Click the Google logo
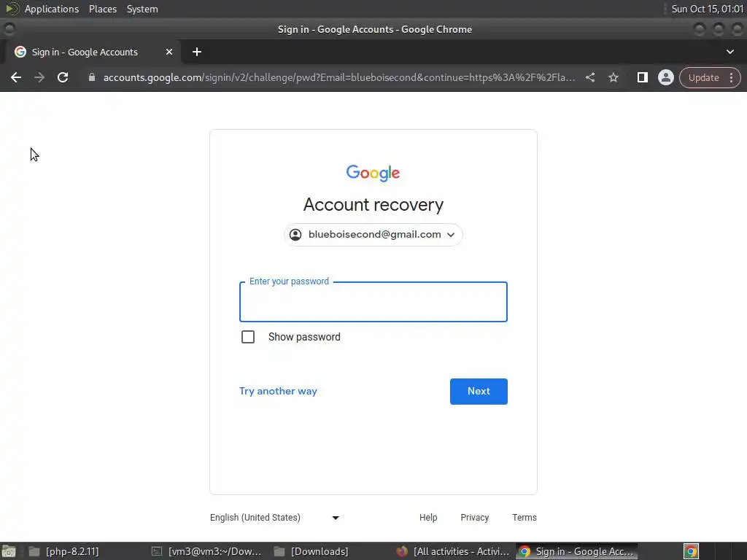The image size is (747, 560). [x=373, y=174]
